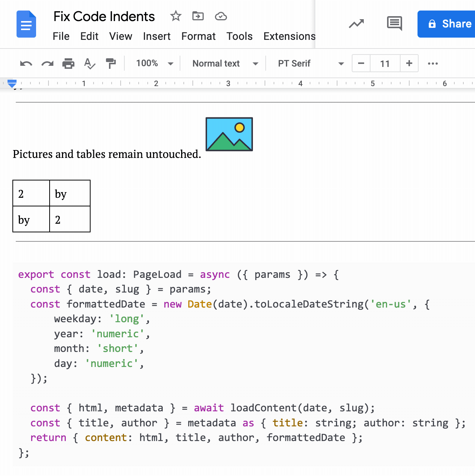Expand the 100% zoom dropdown

tap(154, 64)
